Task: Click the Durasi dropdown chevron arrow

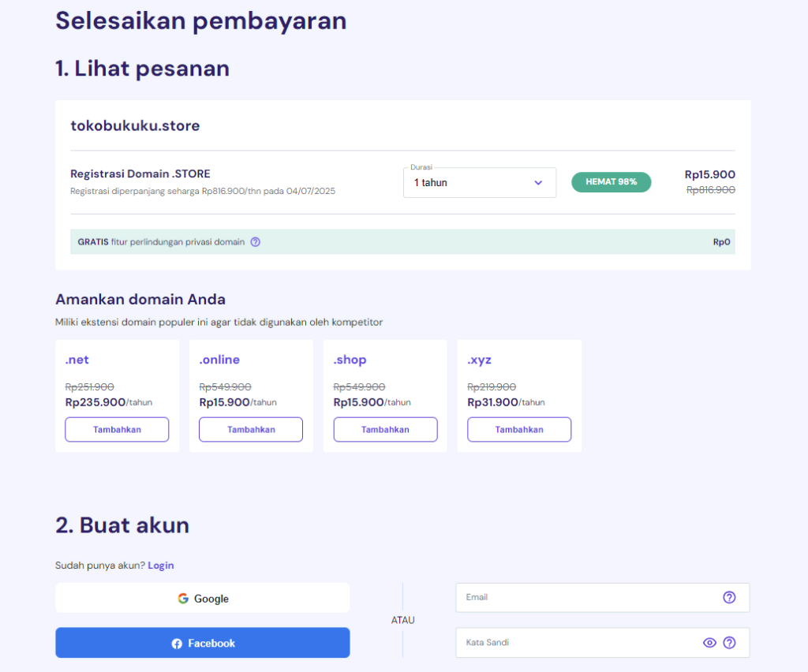Action: [x=538, y=183]
